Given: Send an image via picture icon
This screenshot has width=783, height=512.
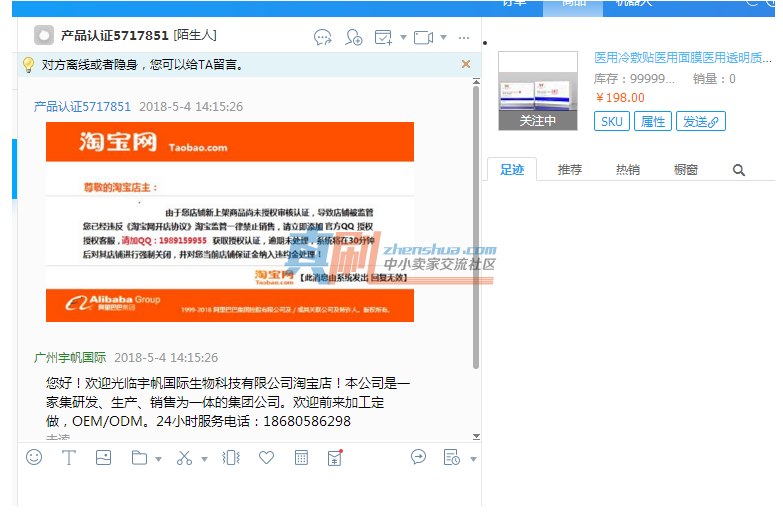Looking at the screenshot, I should (x=103, y=458).
